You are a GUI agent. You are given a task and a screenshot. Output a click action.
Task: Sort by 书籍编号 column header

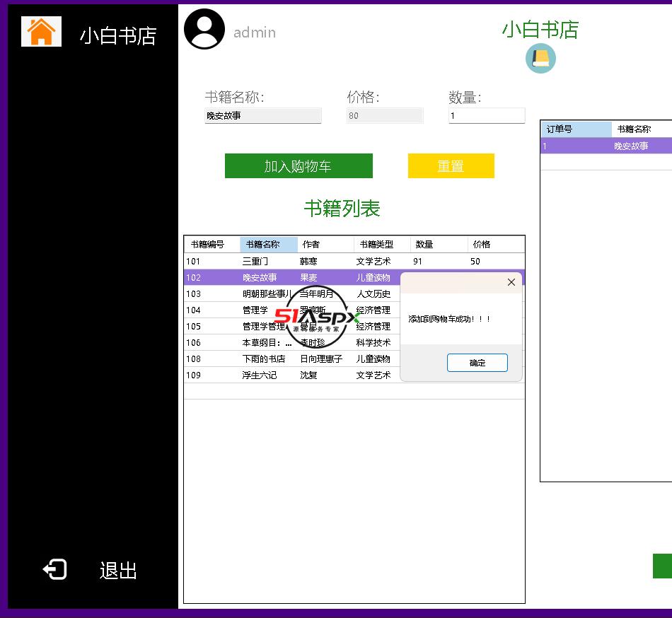pos(212,245)
